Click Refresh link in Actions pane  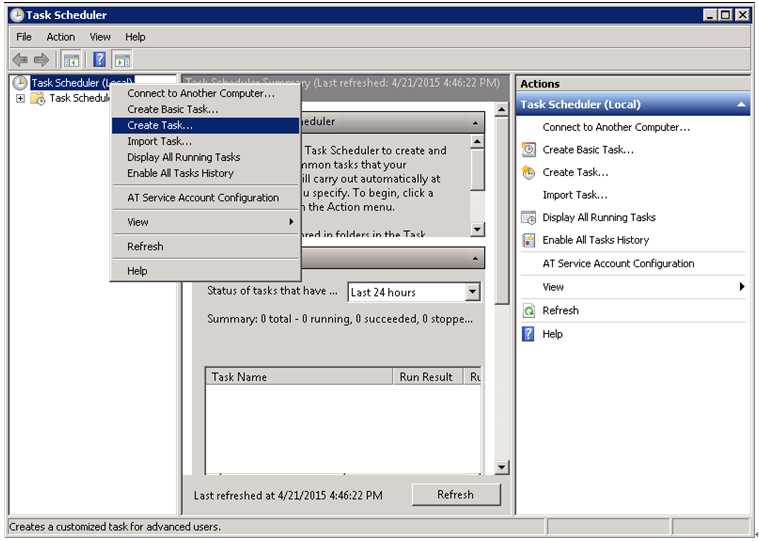coord(561,311)
